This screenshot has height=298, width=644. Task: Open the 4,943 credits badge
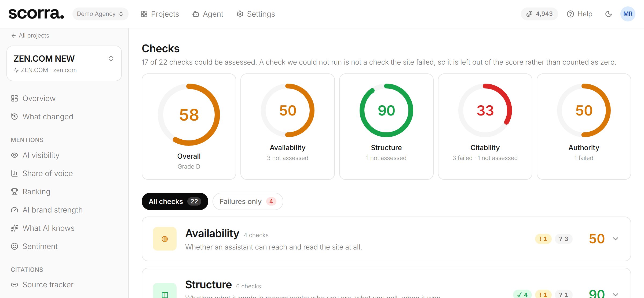[x=539, y=14]
